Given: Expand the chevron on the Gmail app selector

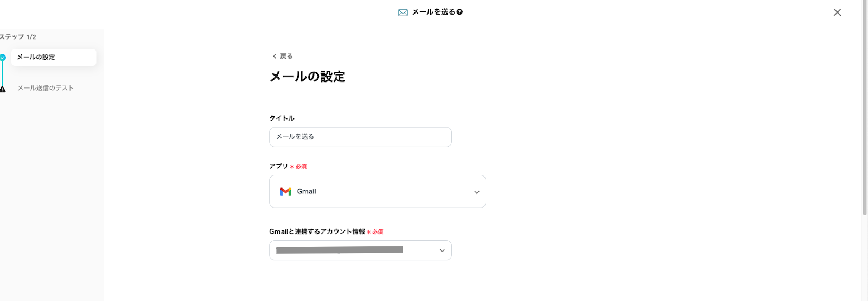Looking at the screenshot, I should 476,192.
